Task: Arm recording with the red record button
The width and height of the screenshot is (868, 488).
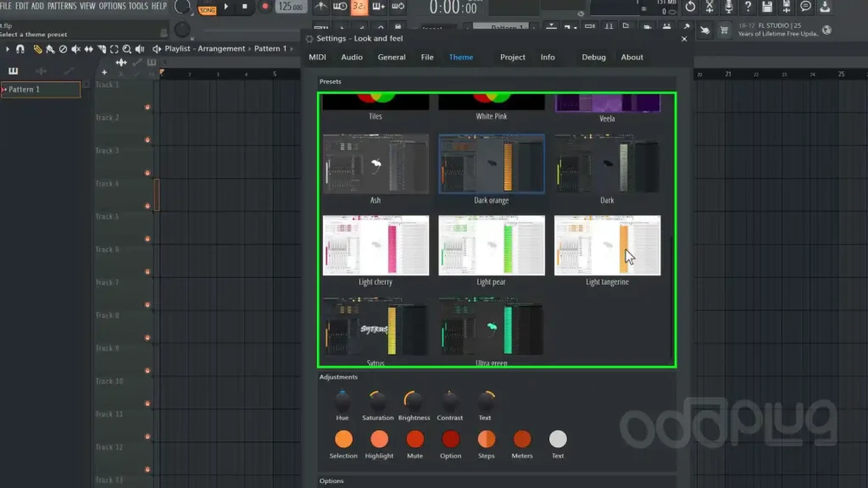Action: click(x=265, y=8)
